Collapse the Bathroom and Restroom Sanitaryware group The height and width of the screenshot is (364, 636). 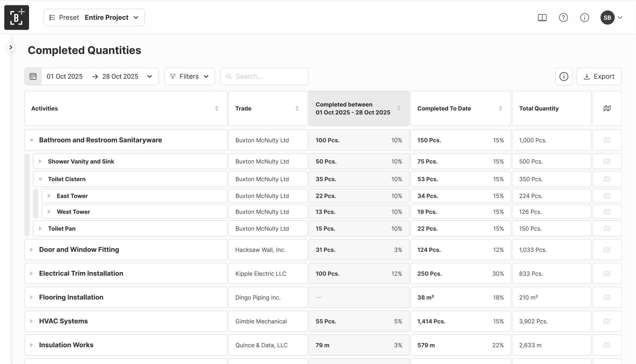[x=31, y=140]
